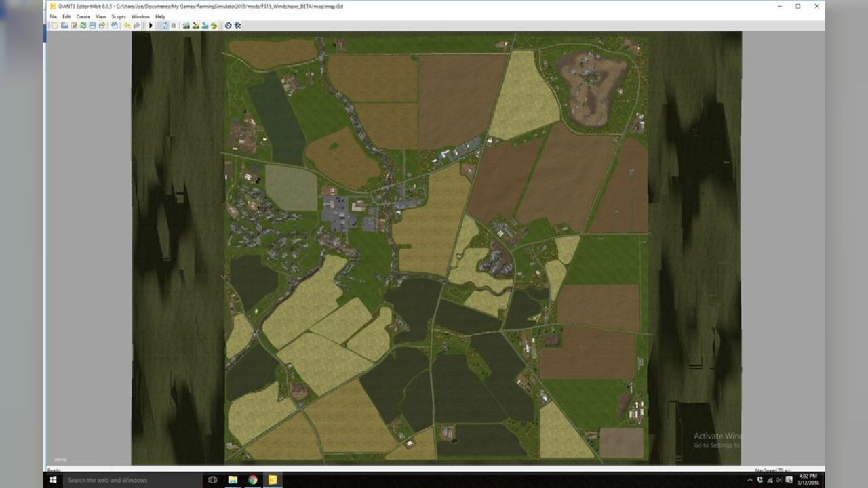This screenshot has width=868, height=488.
Task: Click the last round gear toolbar icon
Action: pos(237,26)
